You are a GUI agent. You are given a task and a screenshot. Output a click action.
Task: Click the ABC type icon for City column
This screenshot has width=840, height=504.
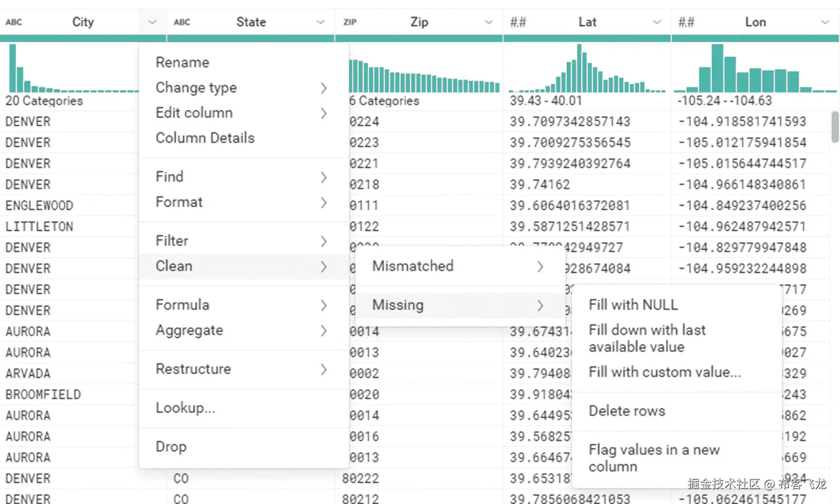tap(14, 22)
